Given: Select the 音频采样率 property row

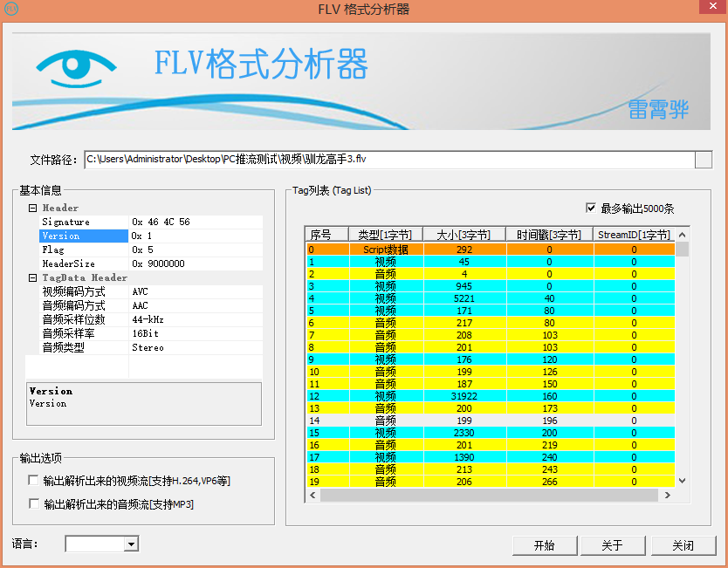Looking at the screenshot, I should [x=151, y=333].
